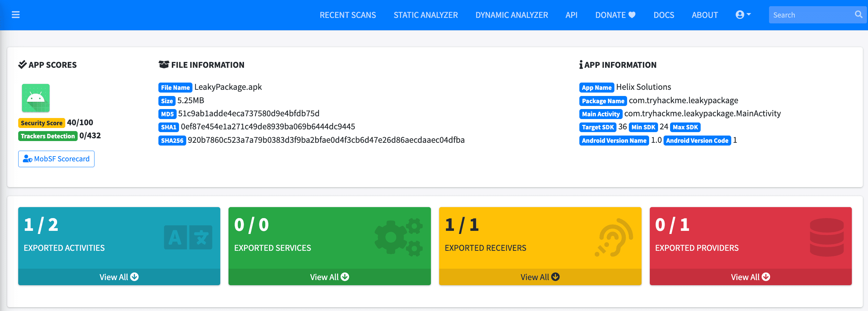Click the down-arrow icon in receivers View All
The image size is (868, 311).
click(x=556, y=277)
